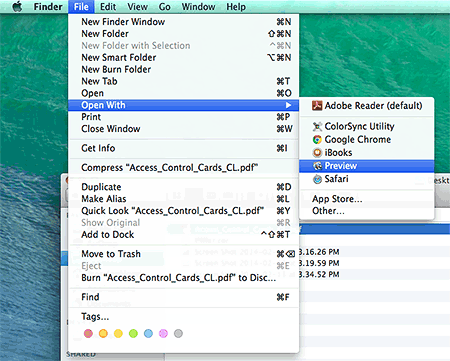Apply the blue tag color
The width and height of the screenshot is (450, 361).
148,333
